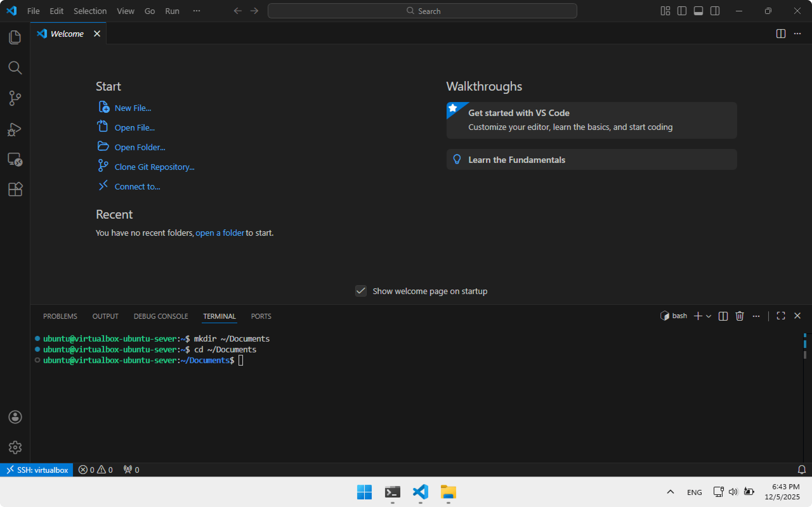The image size is (812, 507).
Task: Show hidden icons in system tray
Action: 670,492
